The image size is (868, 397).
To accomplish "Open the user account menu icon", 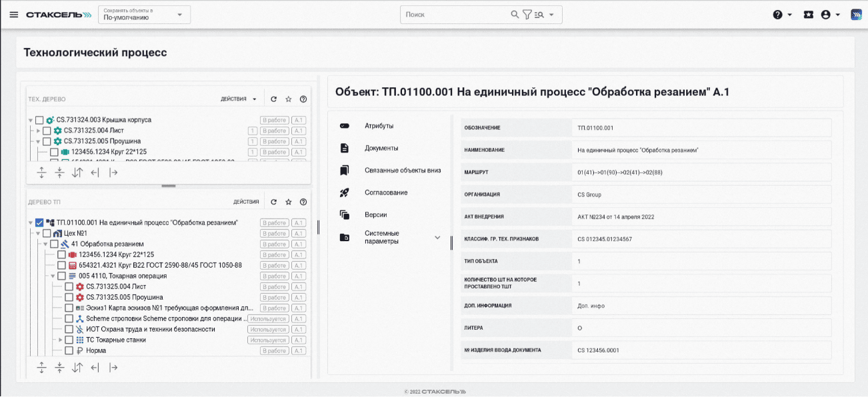I will 826,15.
